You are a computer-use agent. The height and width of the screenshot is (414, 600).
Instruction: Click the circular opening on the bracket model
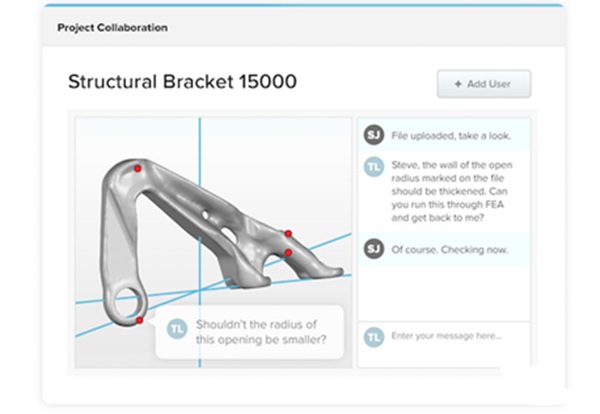[x=126, y=300]
